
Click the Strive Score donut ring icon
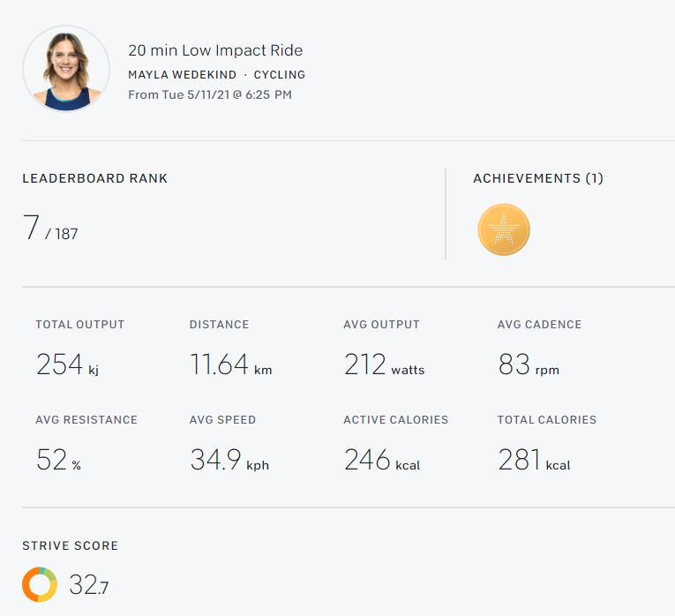pyautogui.click(x=40, y=584)
